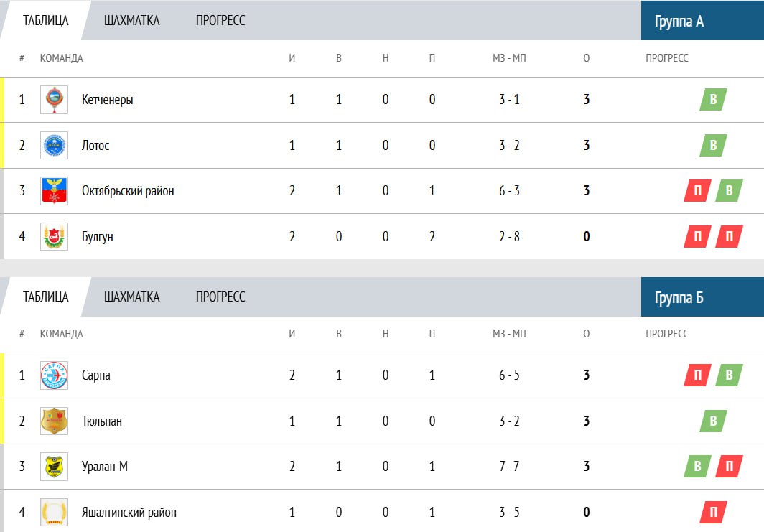Image resolution: width=764 pixels, height=532 pixels.
Task: Click the Группа Б header label
Action: [x=679, y=298]
